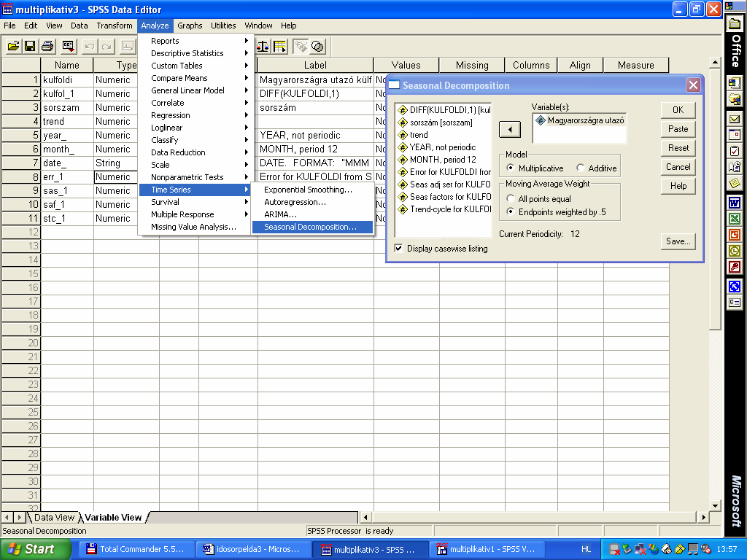Open the Graphs menu
This screenshot has height=560, width=747.
[190, 26]
